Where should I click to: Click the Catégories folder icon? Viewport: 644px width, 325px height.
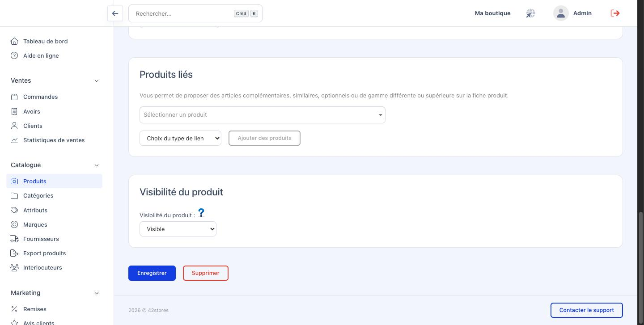coord(14,195)
